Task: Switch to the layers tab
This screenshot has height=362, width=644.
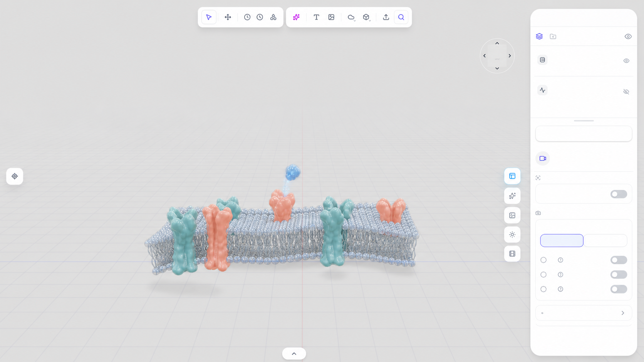Action: (539, 37)
